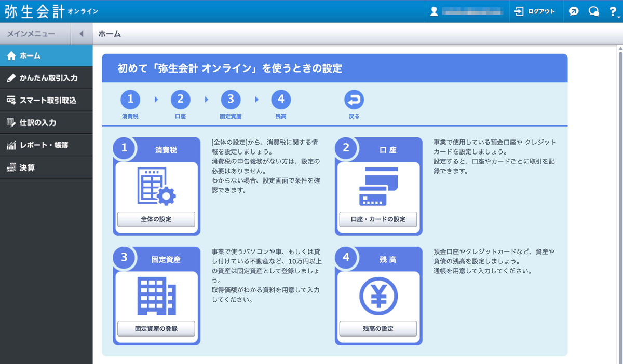Click the consumption tax spreadsheet gear icon
The width and height of the screenshot is (623, 364).
[156, 186]
